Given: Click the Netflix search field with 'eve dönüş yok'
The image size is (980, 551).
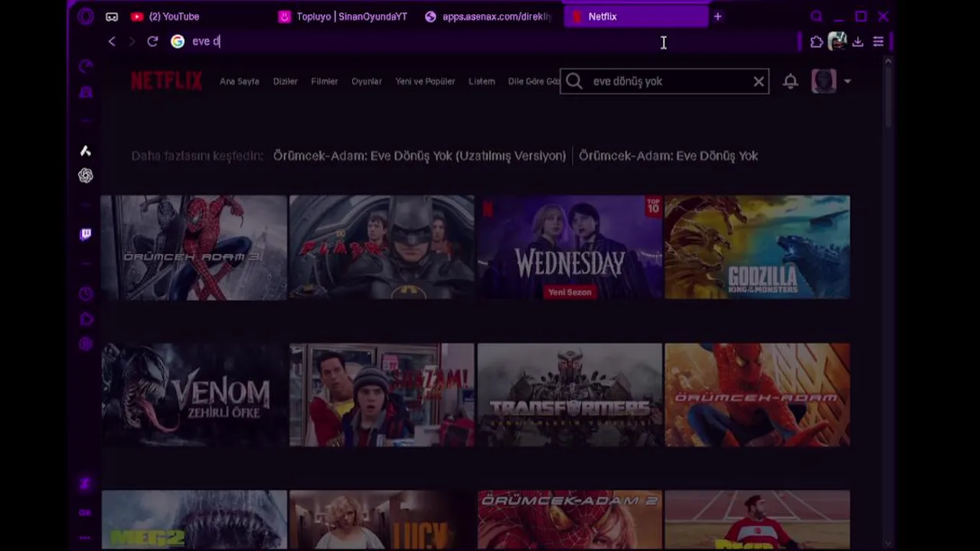Looking at the screenshot, I should (665, 81).
